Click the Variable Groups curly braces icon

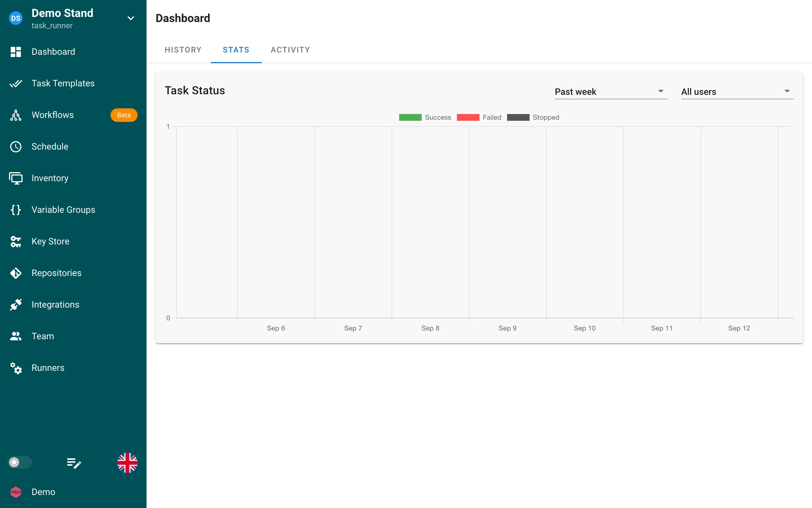point(16,210)
